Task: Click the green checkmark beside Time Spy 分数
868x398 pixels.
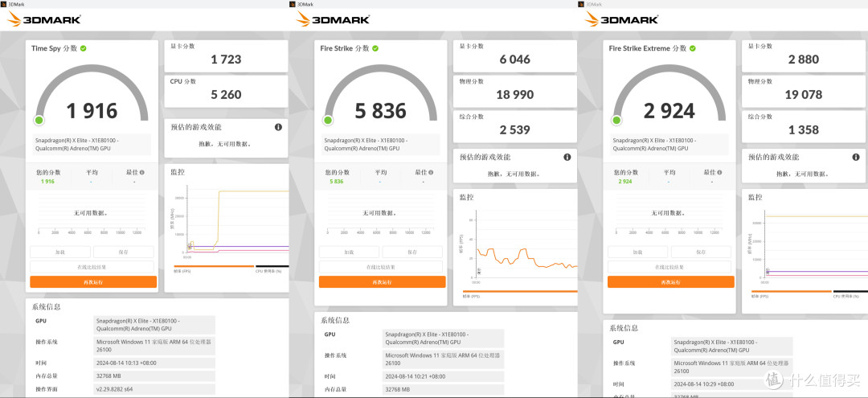Action: pos(83,49)
